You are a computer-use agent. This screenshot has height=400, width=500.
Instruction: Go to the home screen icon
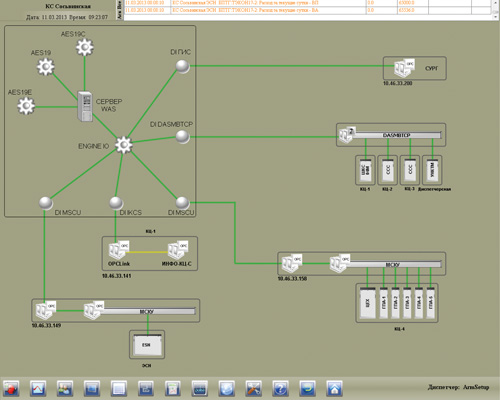pos(334,388)
